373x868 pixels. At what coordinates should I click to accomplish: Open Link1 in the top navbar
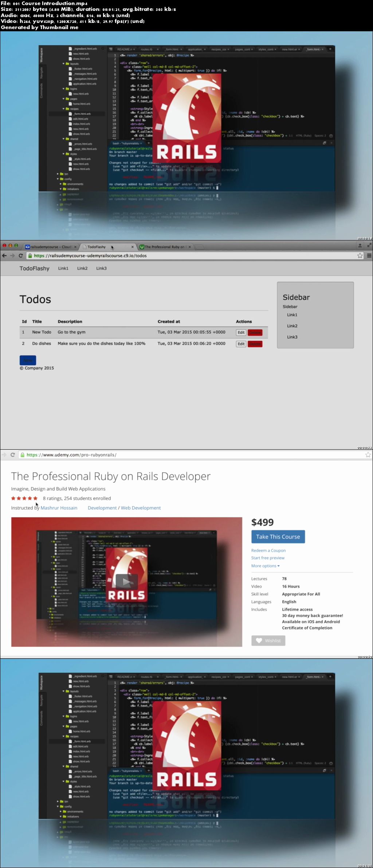point(63,268)
